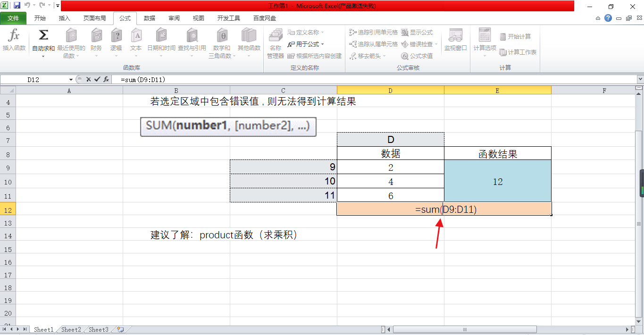
Task: Open the Name Manager (名称管理器)
Action: tap(275, 43)
